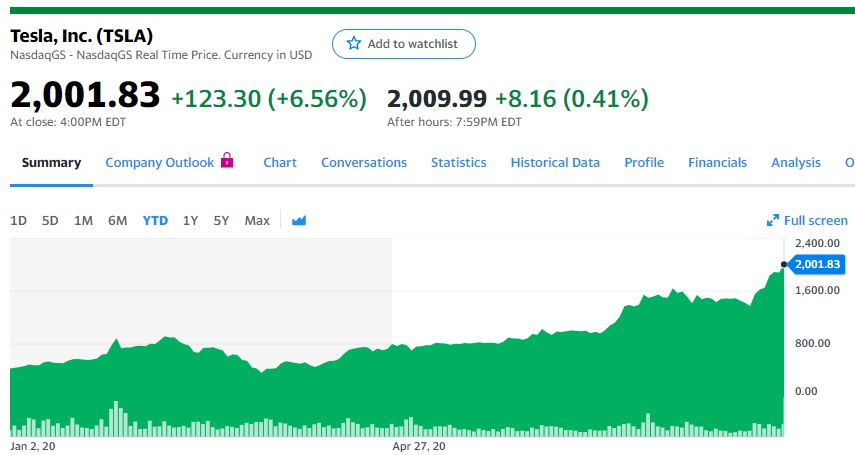The image size is (855, 455).
Task: Click the closing price 2,001.83
Action: (85, 95)
